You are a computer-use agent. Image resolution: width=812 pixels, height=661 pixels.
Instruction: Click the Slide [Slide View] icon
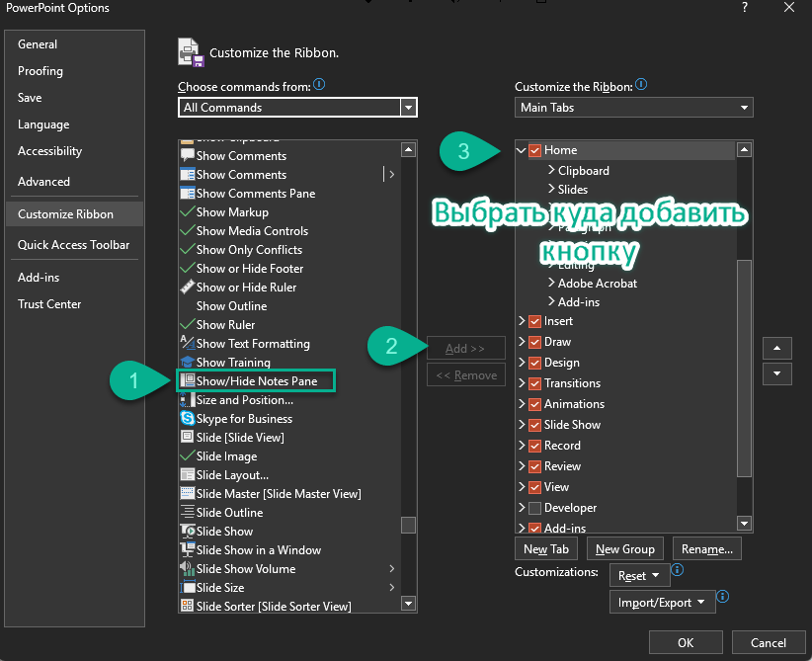coord(187,437)
